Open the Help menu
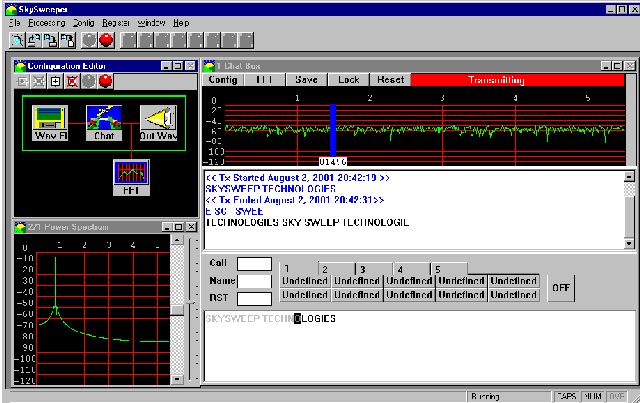 [181, 23]
